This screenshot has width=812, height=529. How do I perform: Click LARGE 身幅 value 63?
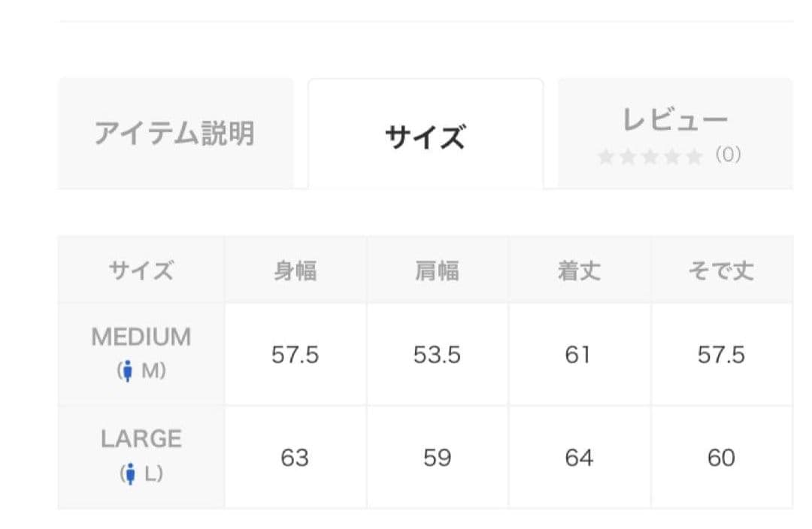click(295, 458)
